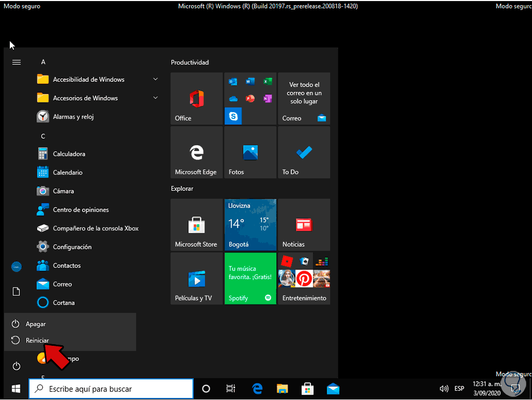Select Reiniciar in the power menu
Screen dimensions: 532x400
70,341
